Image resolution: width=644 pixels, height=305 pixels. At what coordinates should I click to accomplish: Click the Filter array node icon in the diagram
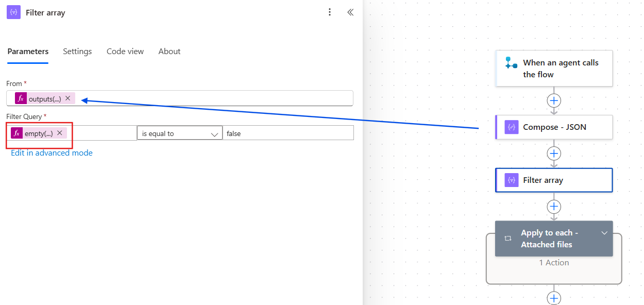coord(511,180)
